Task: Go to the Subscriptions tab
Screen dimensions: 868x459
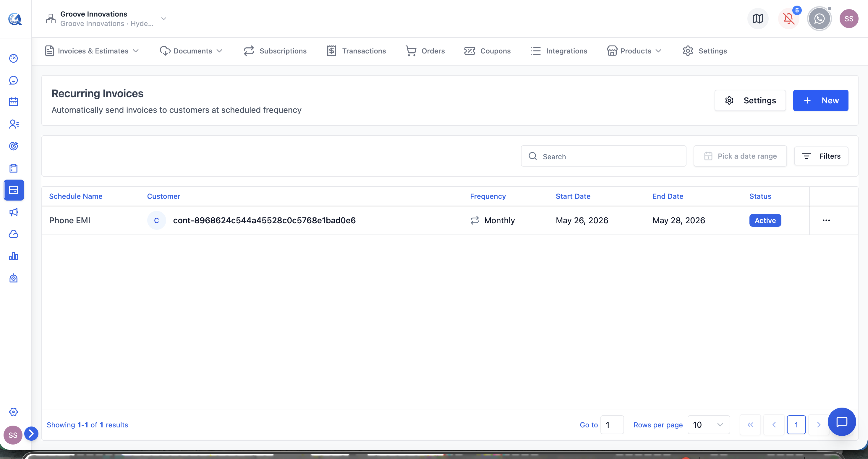Action: [x=275, y=51]
